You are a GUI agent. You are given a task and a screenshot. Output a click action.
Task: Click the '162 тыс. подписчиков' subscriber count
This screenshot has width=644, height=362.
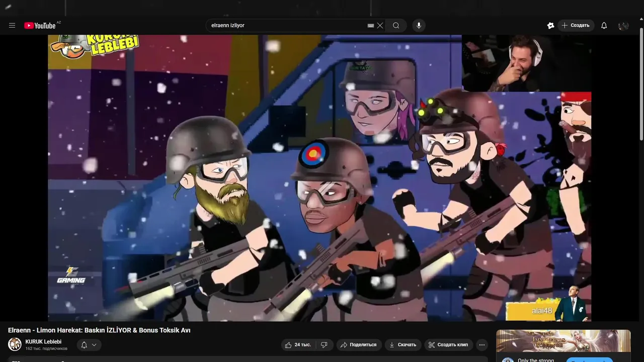tap(46, 348)
